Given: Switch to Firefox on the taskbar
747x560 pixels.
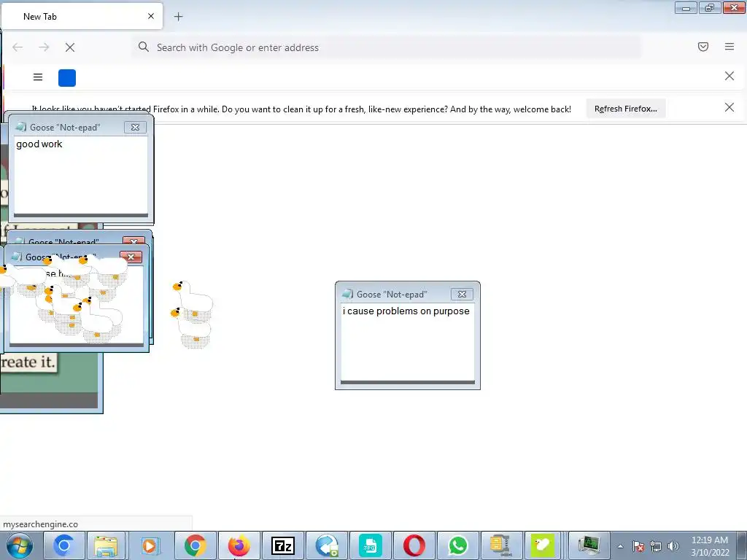Looking at the screenshot, I should coord(239,545).
